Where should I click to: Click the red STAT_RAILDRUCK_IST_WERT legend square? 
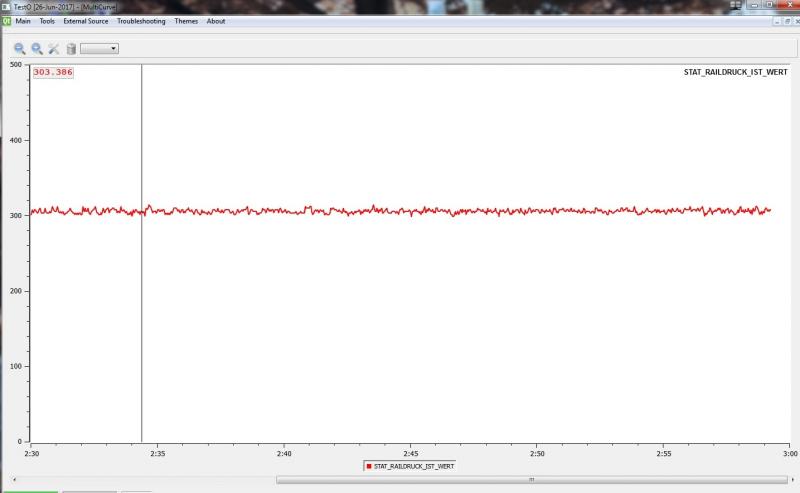pos(368,466)
